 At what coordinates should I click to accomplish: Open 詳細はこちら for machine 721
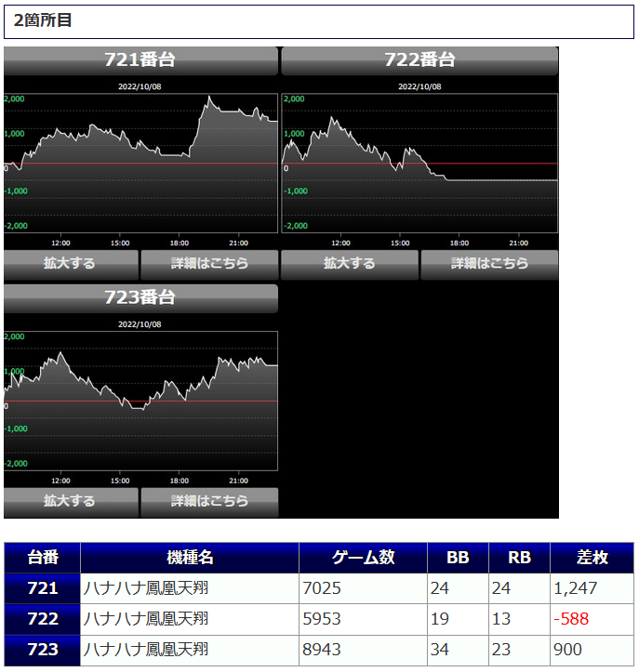tap(209, 265)
